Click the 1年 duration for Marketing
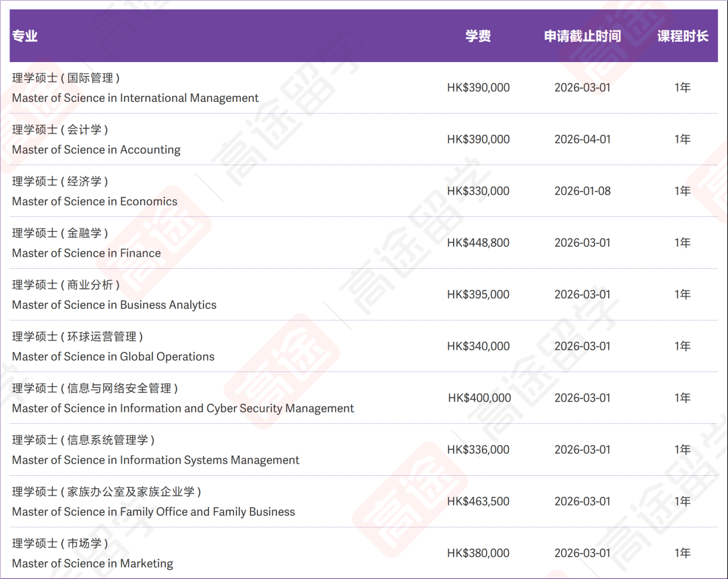The height and width of the screenshot is (579, 728). click(x=682, y=553)
